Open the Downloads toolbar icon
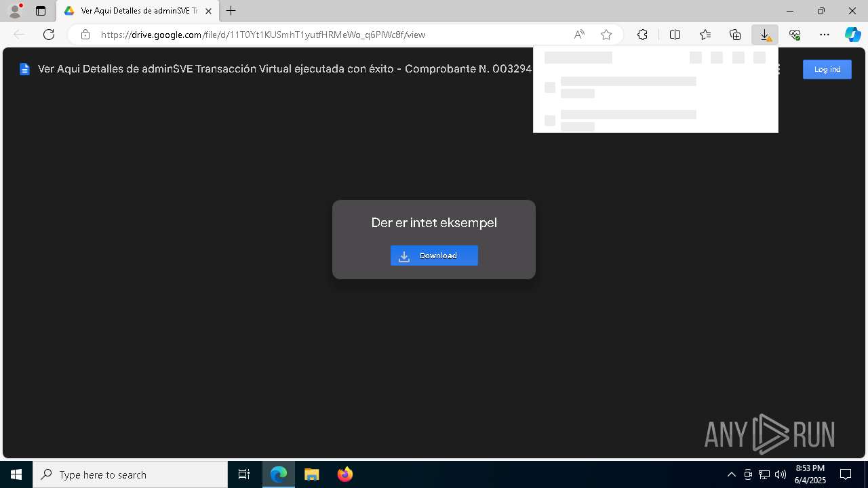This screenshot has width=868, height=488. coord(765,35)
